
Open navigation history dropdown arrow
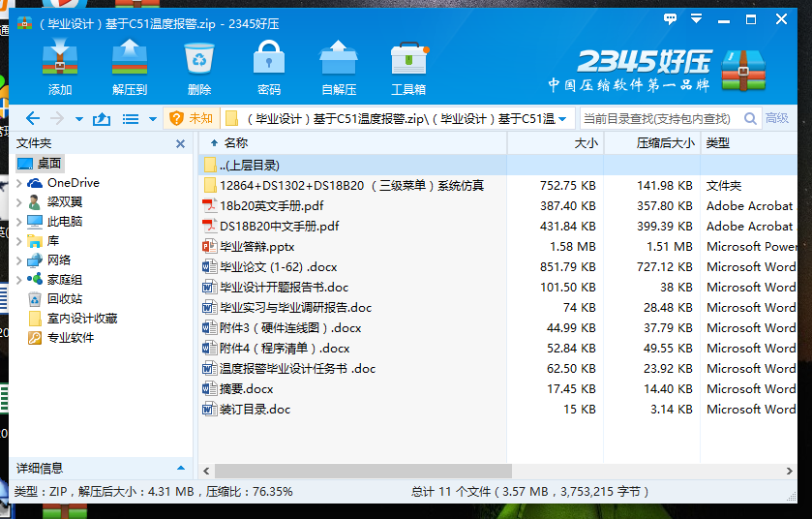click(79, 119)
